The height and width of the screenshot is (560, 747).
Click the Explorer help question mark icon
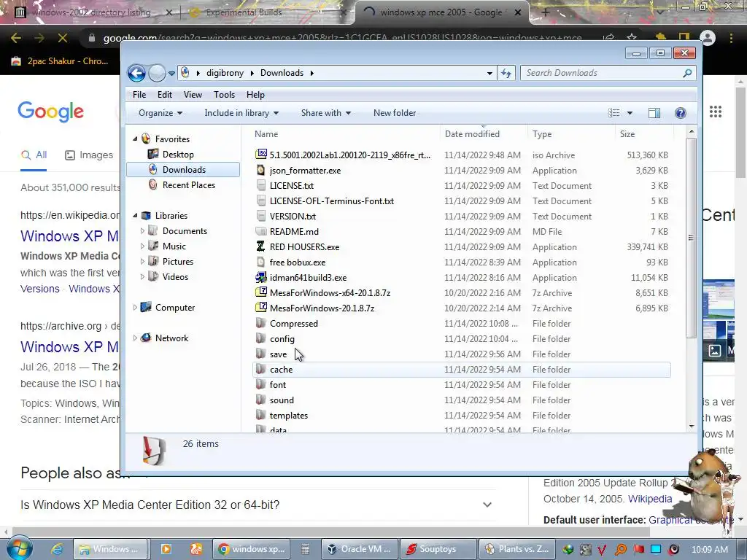[x=681, y=113]
